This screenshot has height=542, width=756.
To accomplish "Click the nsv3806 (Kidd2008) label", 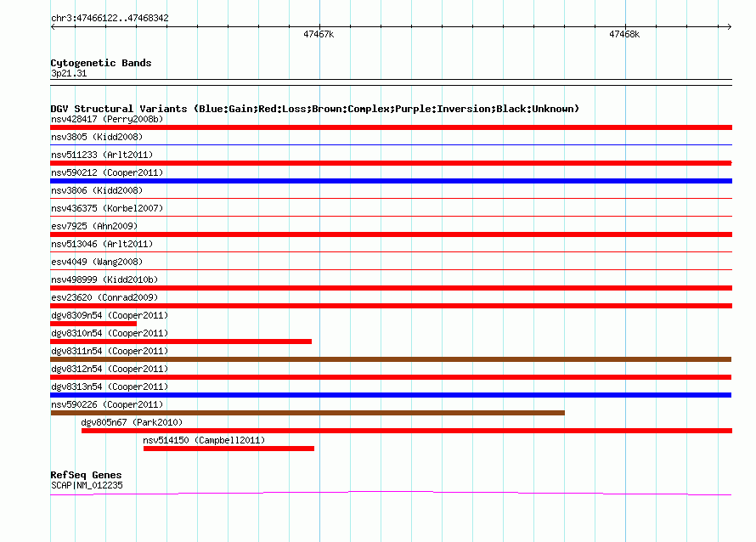I will (97, 190).
